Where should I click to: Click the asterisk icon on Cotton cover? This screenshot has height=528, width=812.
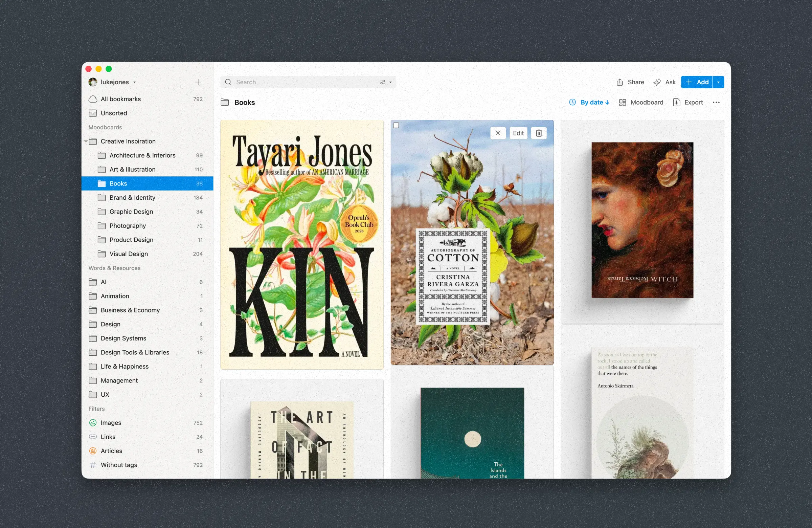[x=498, y=133]
